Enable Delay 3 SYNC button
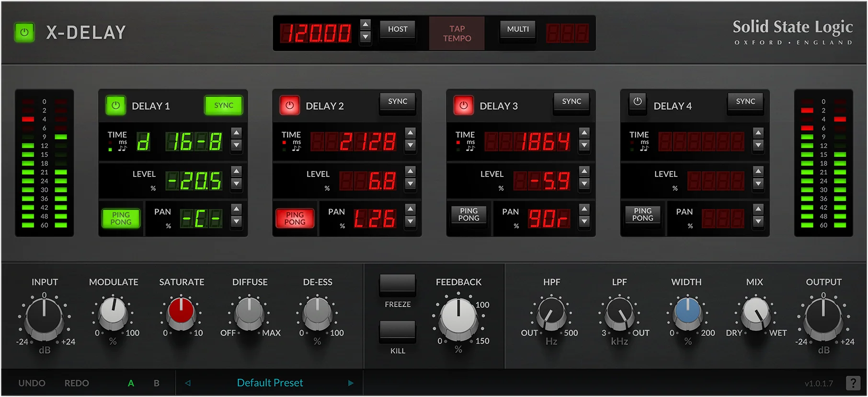Image resolution: width=868 pixels, height=397 pixels. (x=571, y=102)
